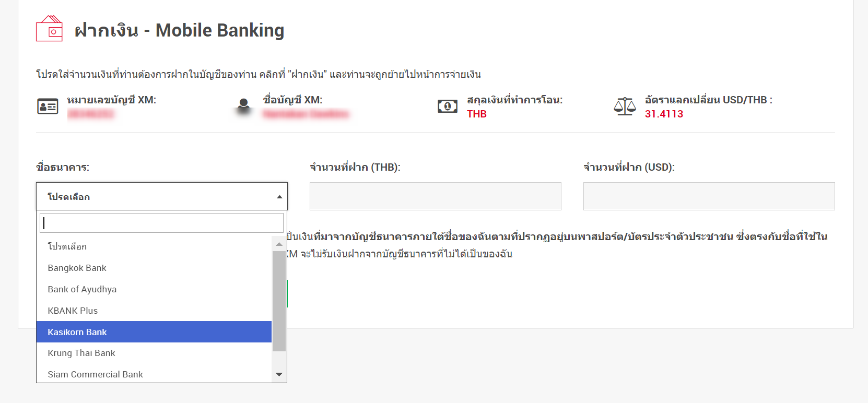
Task: Click the ชื่อบัญชี XM: label
Action: [292, 100]
